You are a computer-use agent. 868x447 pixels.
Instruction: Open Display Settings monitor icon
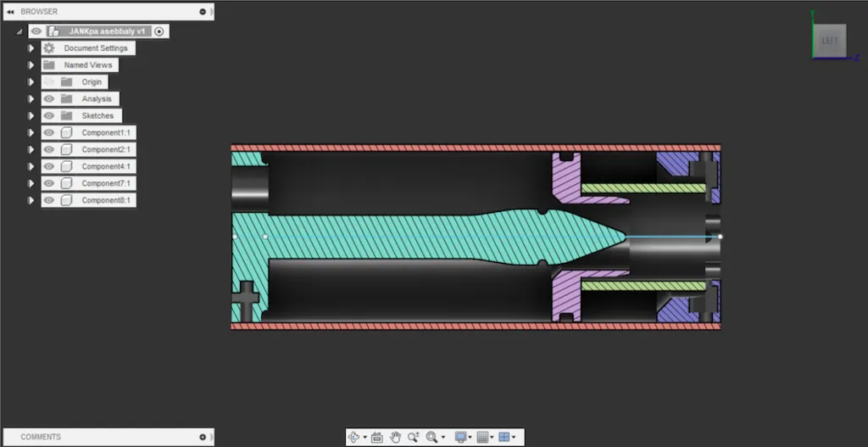click(460, 437)
